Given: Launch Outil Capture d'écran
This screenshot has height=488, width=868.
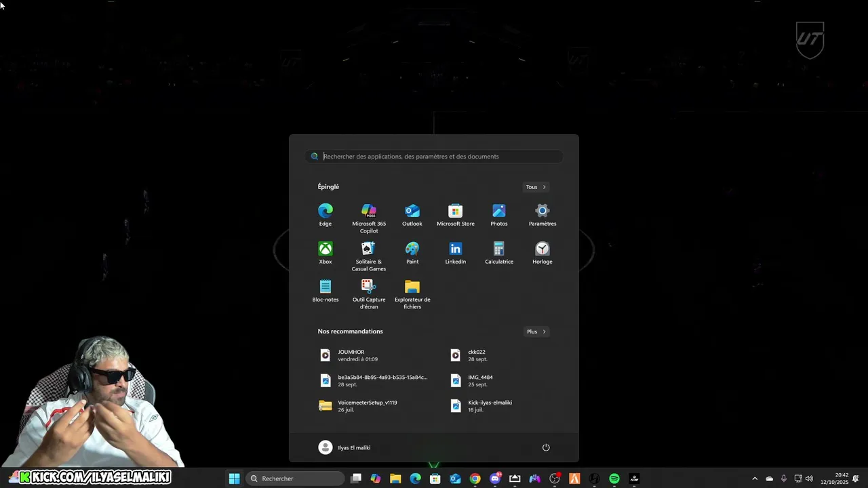Looking at the screenshot, I should coord(369,294).
